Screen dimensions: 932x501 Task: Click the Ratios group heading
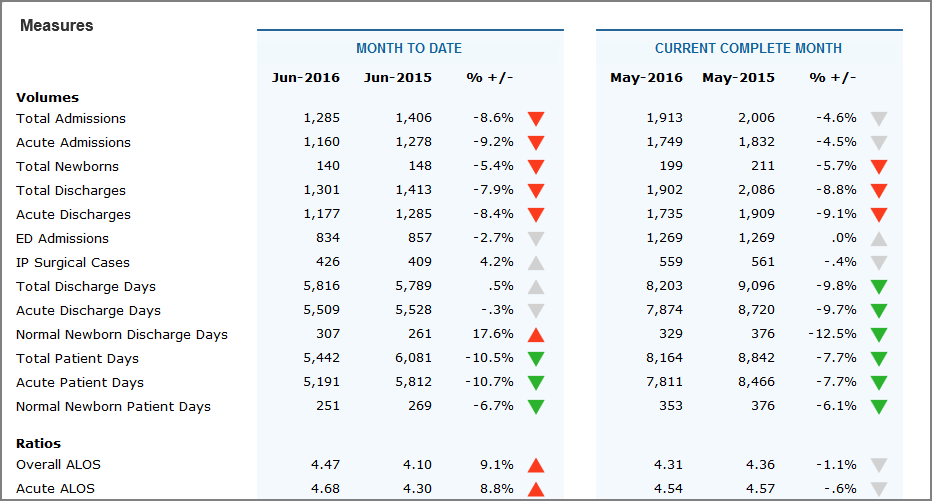pyautogui.click(x=38, y=443)
